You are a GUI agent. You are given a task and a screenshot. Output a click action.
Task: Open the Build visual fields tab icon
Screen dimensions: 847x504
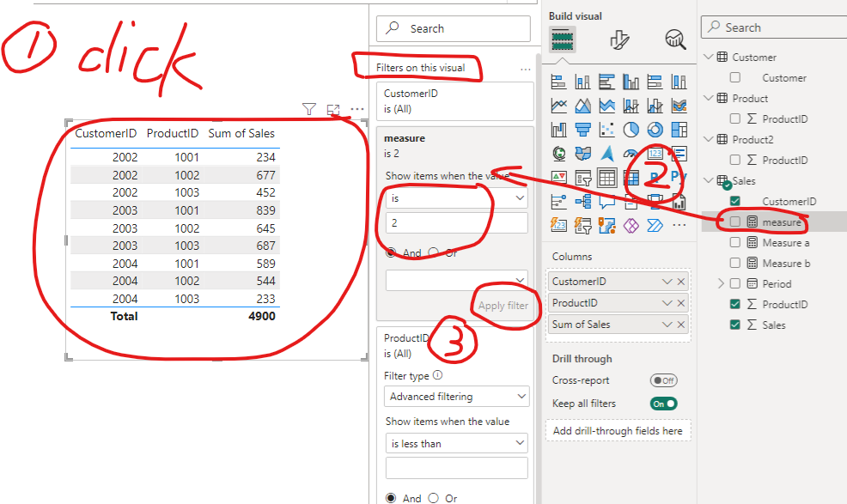(563, 39)
